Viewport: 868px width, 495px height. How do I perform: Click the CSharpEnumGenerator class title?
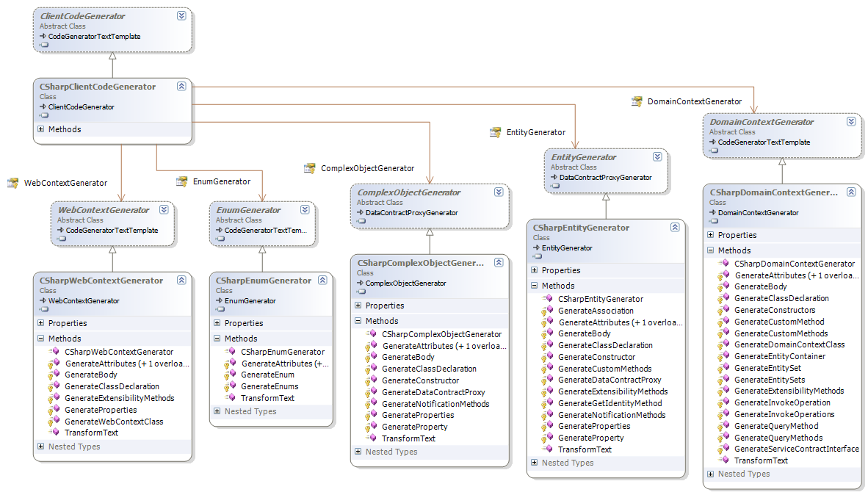(x=263, y=281)
